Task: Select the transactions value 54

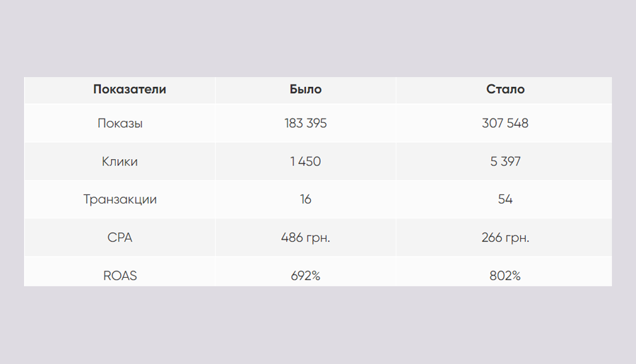Action: (x=505, y=199)
